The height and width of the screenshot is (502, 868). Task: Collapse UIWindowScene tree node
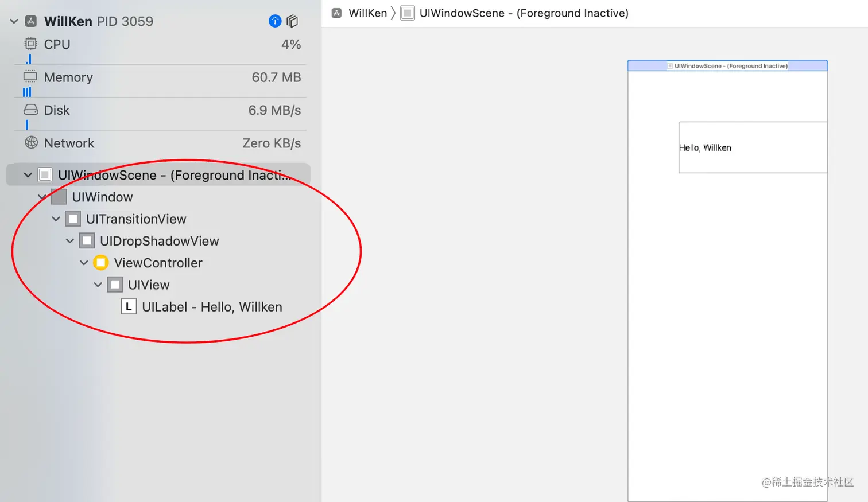coord(28,175)
